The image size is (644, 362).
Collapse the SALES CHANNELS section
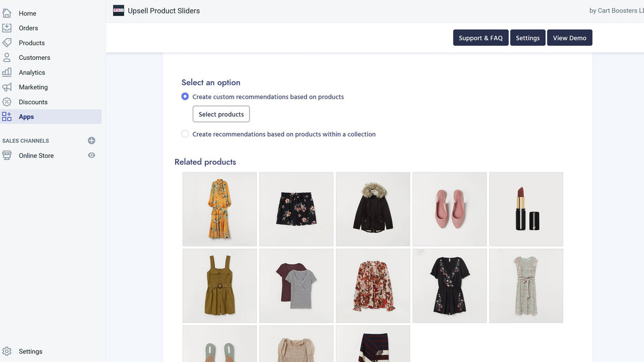25,141
